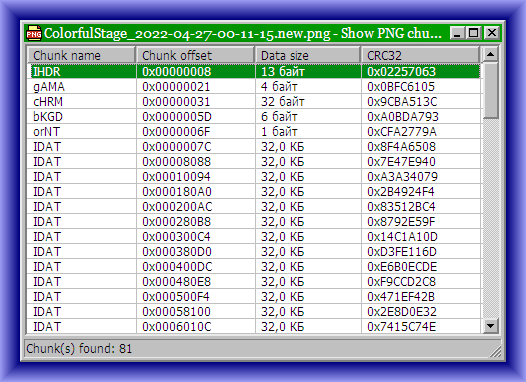
Task: Click the scrollbar down arrow
Action: 490,325
